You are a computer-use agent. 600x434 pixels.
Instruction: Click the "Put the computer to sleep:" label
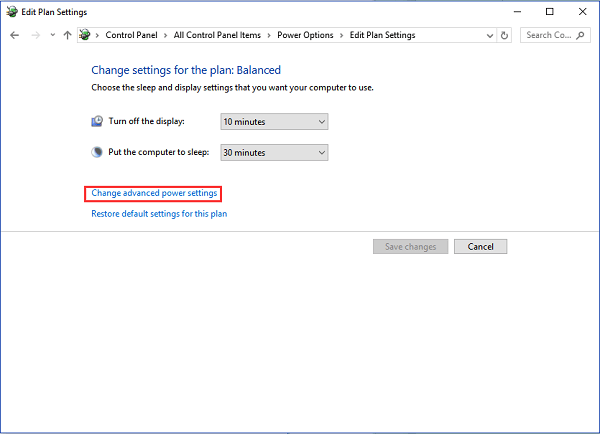pos(159,152)
